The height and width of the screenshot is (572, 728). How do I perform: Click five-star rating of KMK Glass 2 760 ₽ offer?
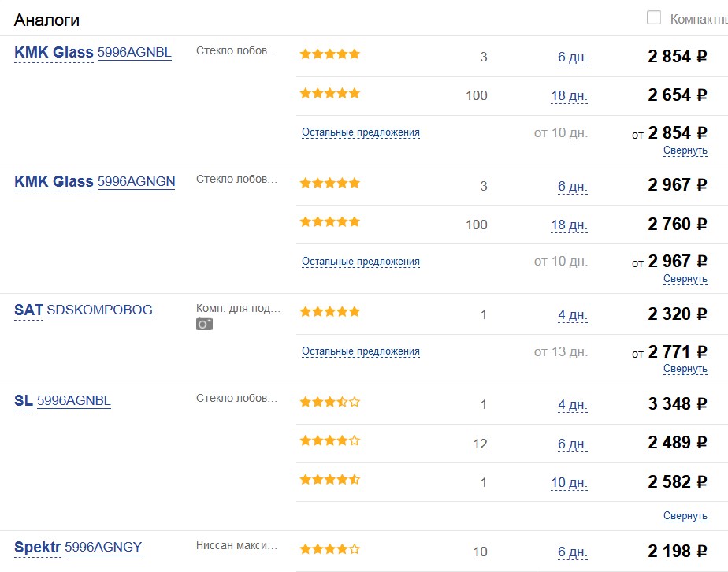click(329, 222)
